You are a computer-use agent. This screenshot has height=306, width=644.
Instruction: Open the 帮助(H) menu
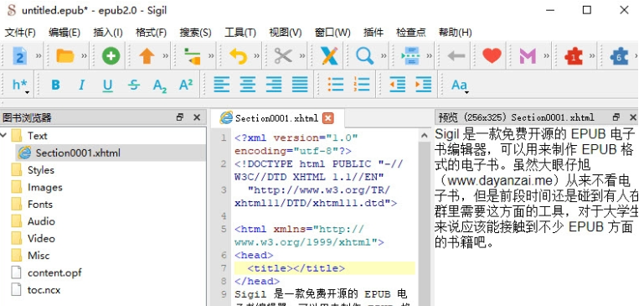point(455,33)
